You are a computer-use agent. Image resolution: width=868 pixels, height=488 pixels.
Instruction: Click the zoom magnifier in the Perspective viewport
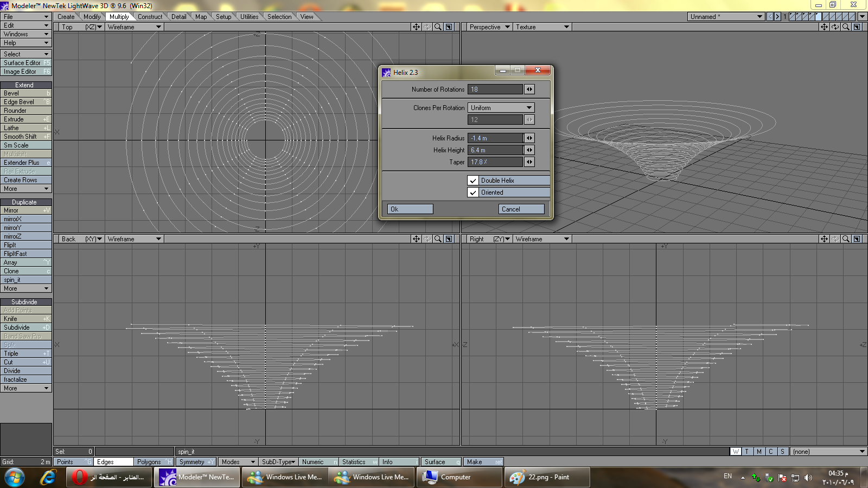tap(846, 27)
